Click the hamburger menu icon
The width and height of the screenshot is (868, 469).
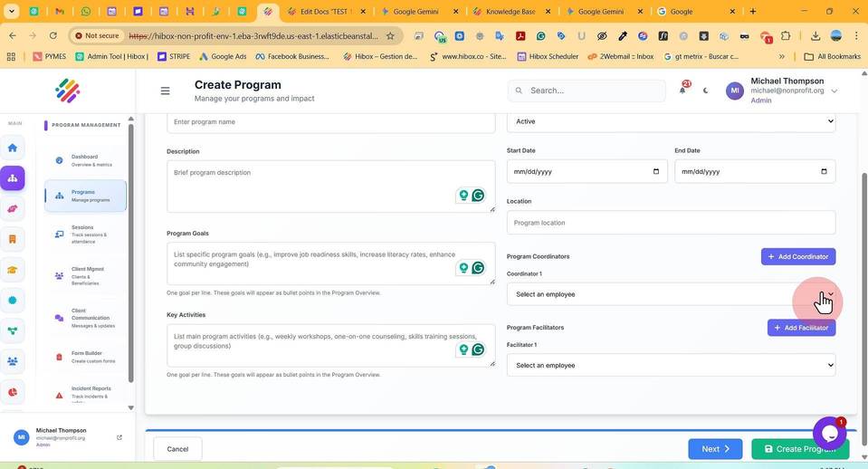[x=165, y=91]
